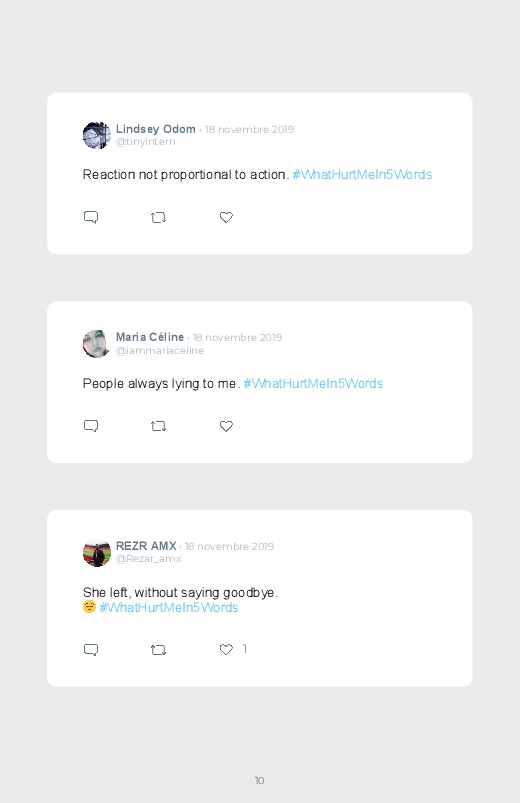Open the @Rezar_amx handle
This screenshot has width=520, height=803.
[149, 559]
